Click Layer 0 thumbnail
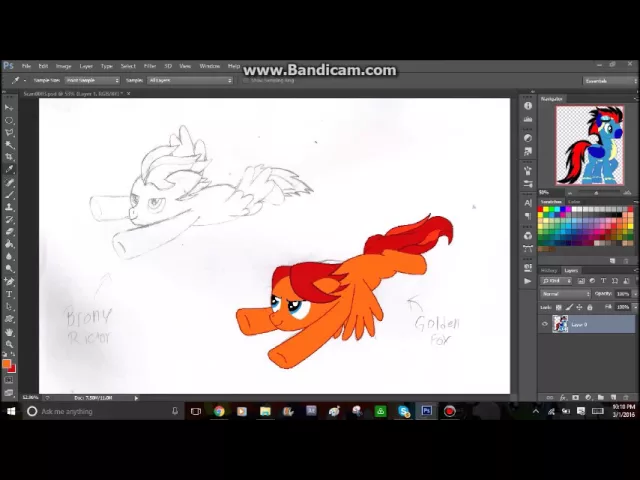 pyautogui.click(x=560, y=324)
